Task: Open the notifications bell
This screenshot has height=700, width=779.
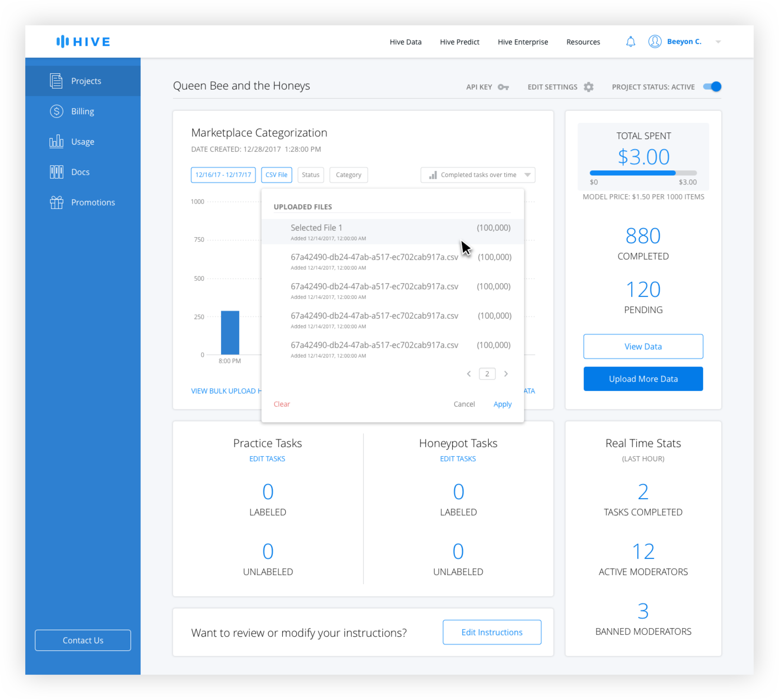Action: (630, 41)
